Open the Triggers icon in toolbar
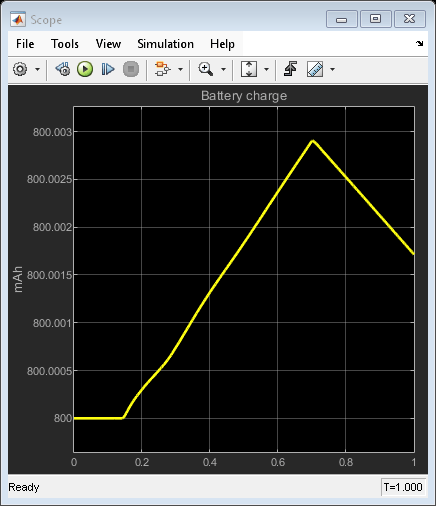The height and width of the screenshot is (506, 436). [290, 69]
